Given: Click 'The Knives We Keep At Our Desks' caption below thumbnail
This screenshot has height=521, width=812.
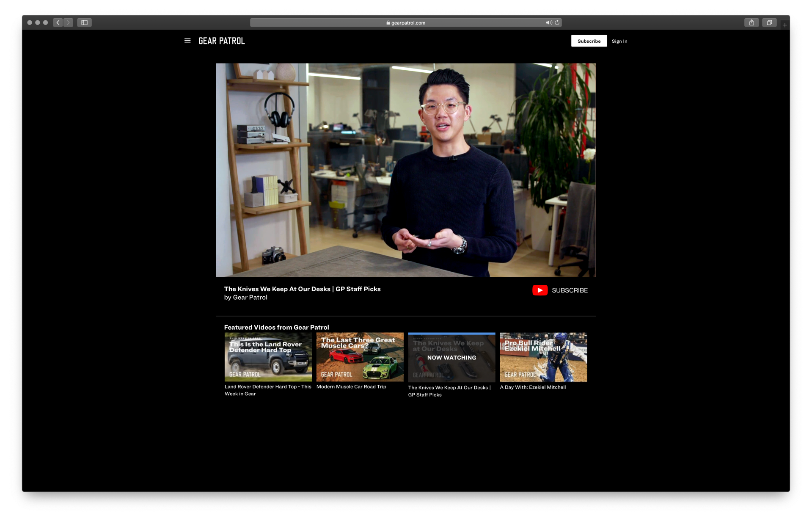Looking at the screenshot, I should coord(449,391).
